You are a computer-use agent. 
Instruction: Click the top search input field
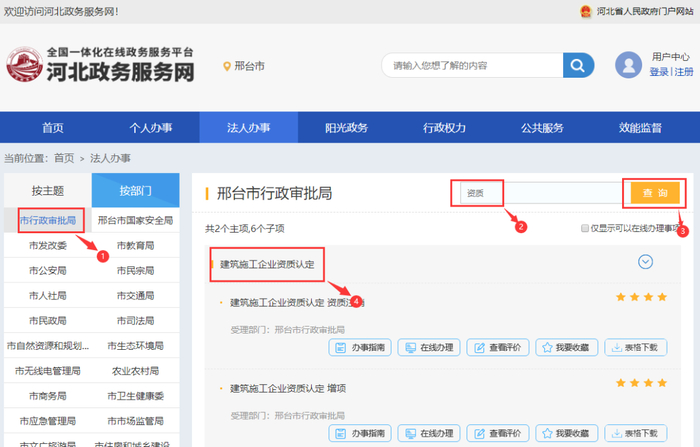pyautogui.click(x=473, y=66)
